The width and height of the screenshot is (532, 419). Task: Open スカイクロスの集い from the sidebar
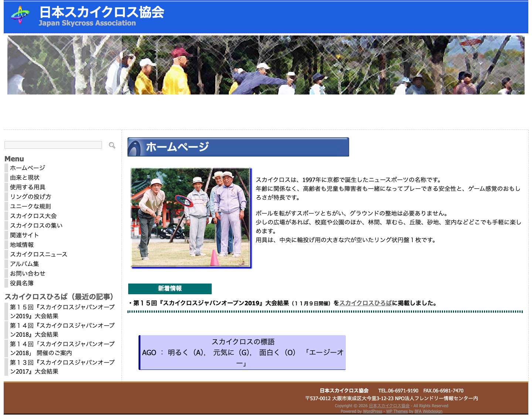[35, 225]
